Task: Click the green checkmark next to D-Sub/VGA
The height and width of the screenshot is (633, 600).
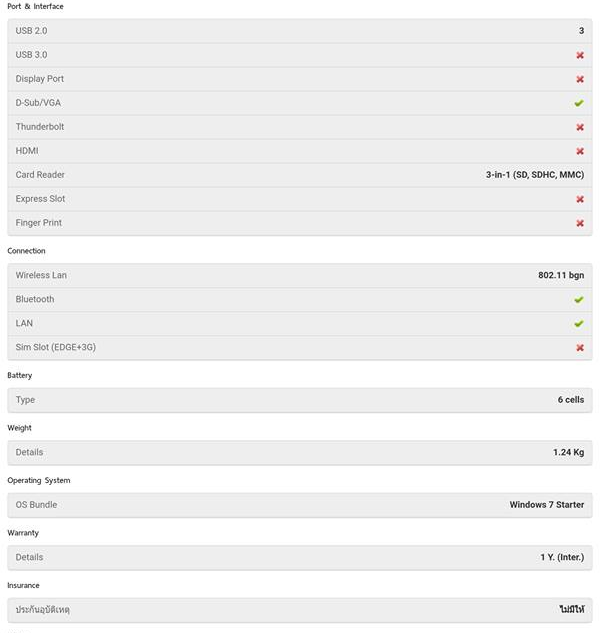Action: 579,103
